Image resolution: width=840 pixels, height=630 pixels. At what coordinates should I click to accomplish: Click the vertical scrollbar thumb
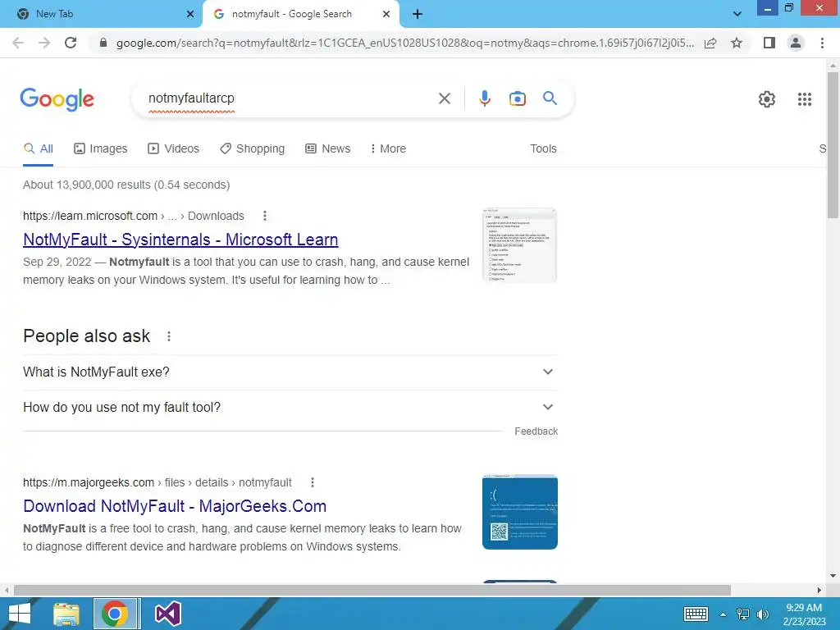(x=833, y=144)
